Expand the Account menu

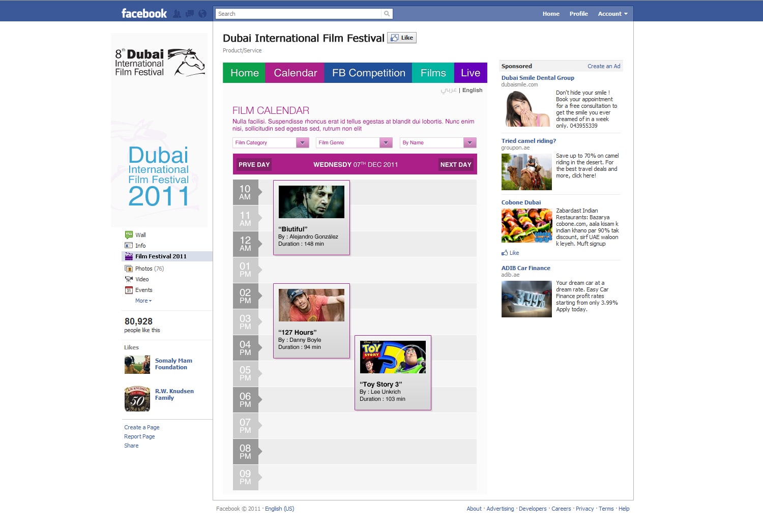tap(613, 14)
